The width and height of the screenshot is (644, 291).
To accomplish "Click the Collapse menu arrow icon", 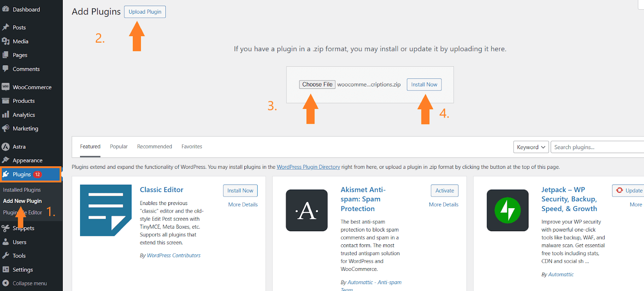I will [x=6, y=283].
